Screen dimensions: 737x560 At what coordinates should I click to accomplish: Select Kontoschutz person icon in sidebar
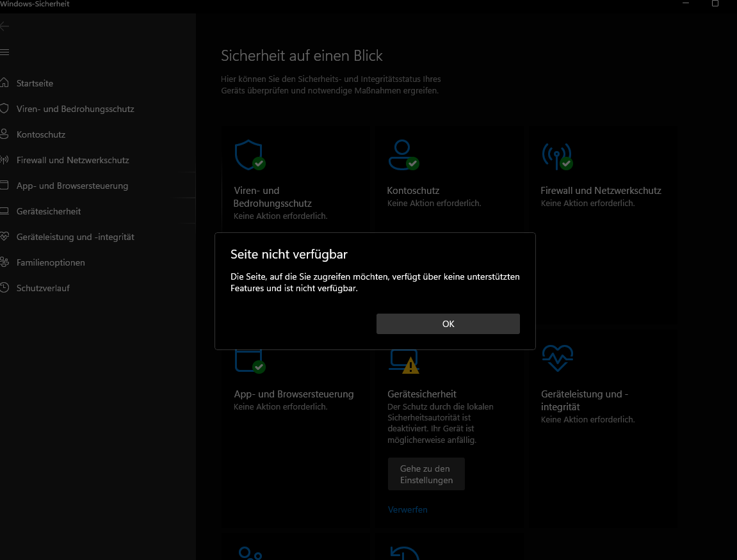coord(5,134)
